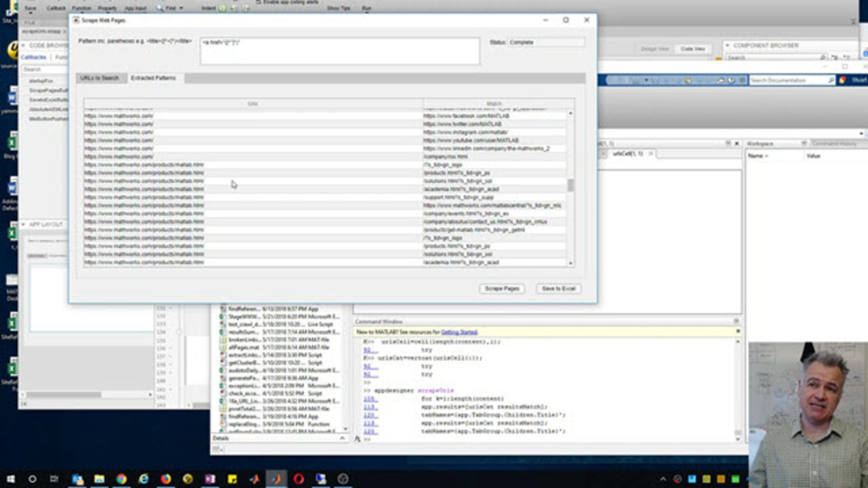Click the results table scrollbar thumb
This screenshot has width=868, height=488.
tap(571, 185)
